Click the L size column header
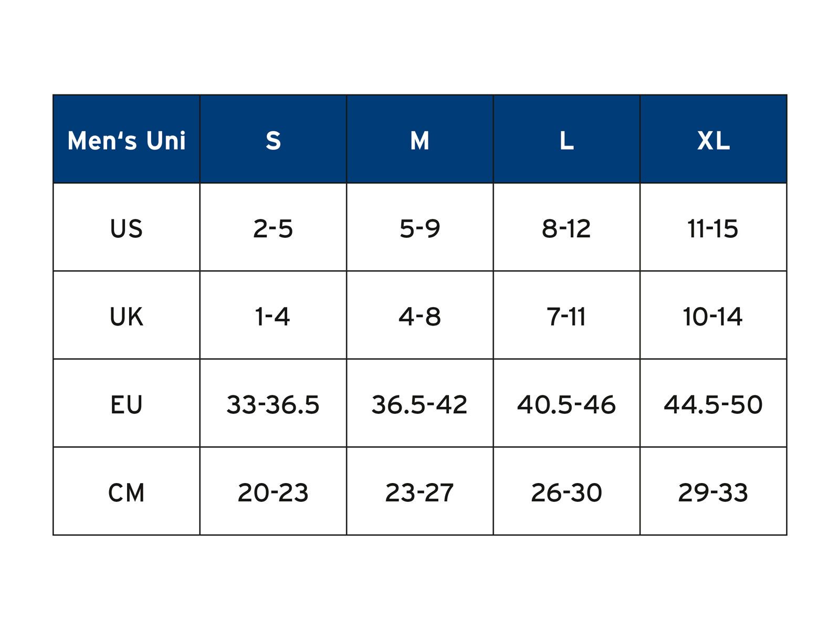 pos(566,140)
